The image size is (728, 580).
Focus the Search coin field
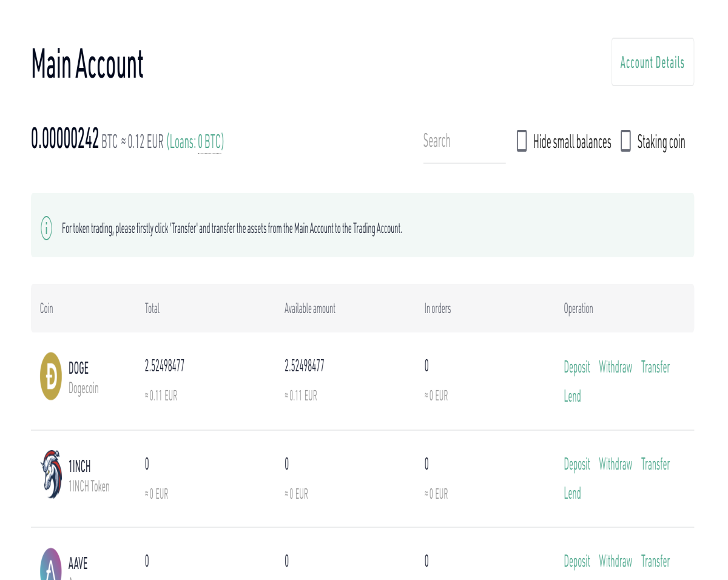click(x=464, y=142)
